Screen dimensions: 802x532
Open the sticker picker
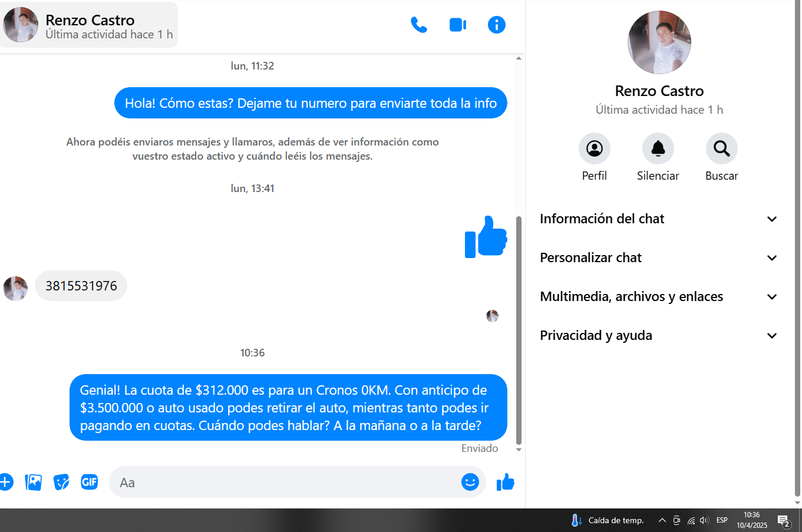pyautogui.click(x=61, y=482)
